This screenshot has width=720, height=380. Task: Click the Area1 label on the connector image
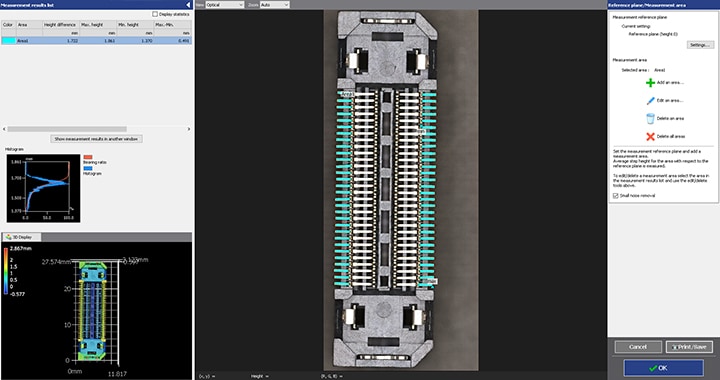click(x=347, y=94)
